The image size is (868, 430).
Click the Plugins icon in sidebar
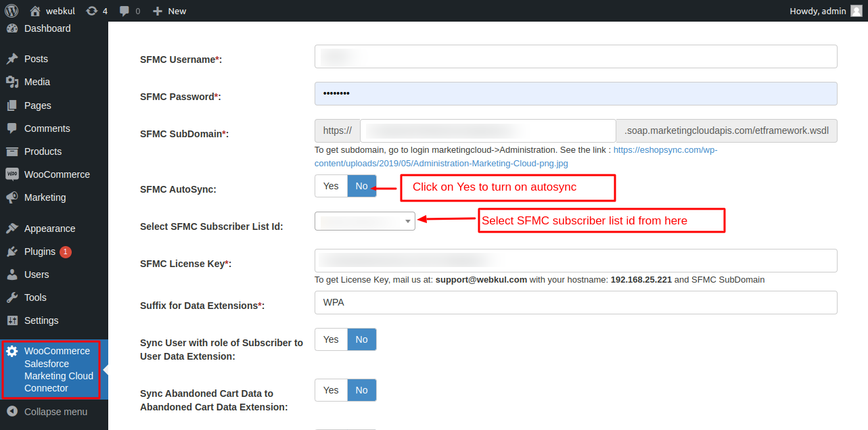pos(12,252)
